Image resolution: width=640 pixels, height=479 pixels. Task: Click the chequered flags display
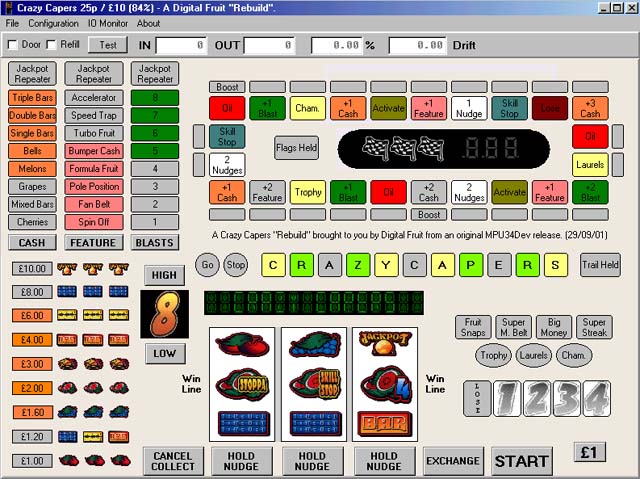pyautogui.click(x=402, y=148)
